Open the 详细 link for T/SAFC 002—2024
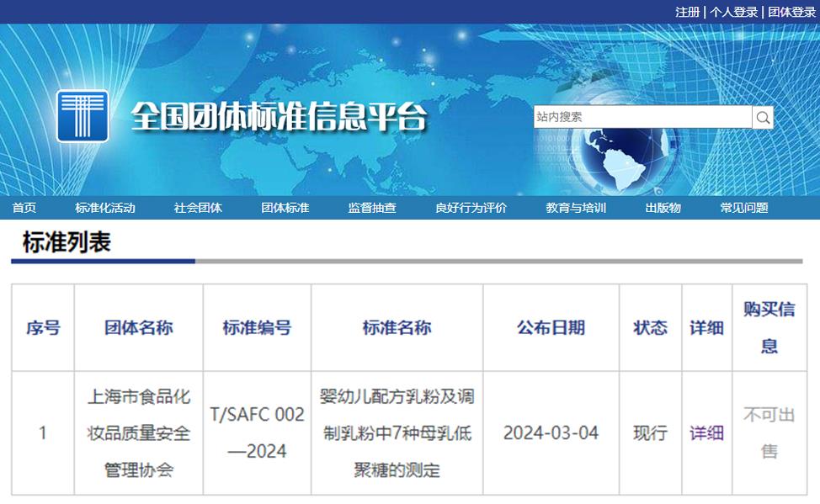 tap(706, 433)
